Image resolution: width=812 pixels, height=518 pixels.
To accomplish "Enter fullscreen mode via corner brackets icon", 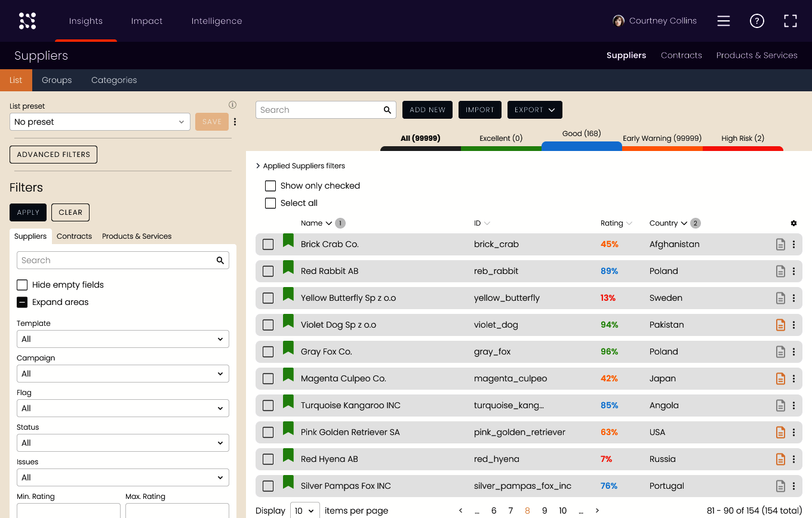I will click(x=790, y=21).
